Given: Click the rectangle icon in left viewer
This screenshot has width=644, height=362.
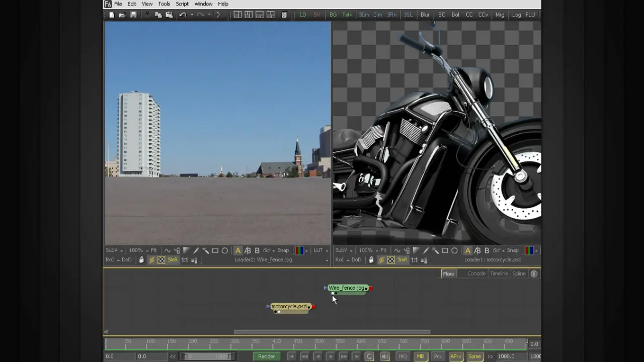Looking at the screenshot, I should (x=215, y=250).
